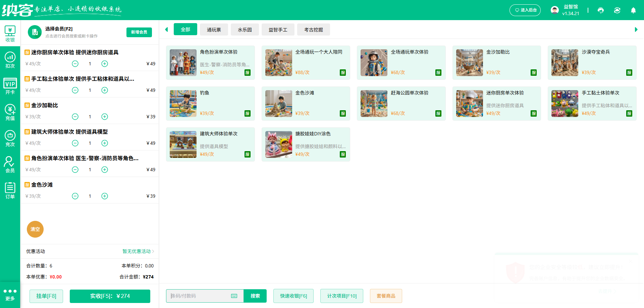Open the notification bell icon
This screenshot has height=308, width=644.
point(633,10)
